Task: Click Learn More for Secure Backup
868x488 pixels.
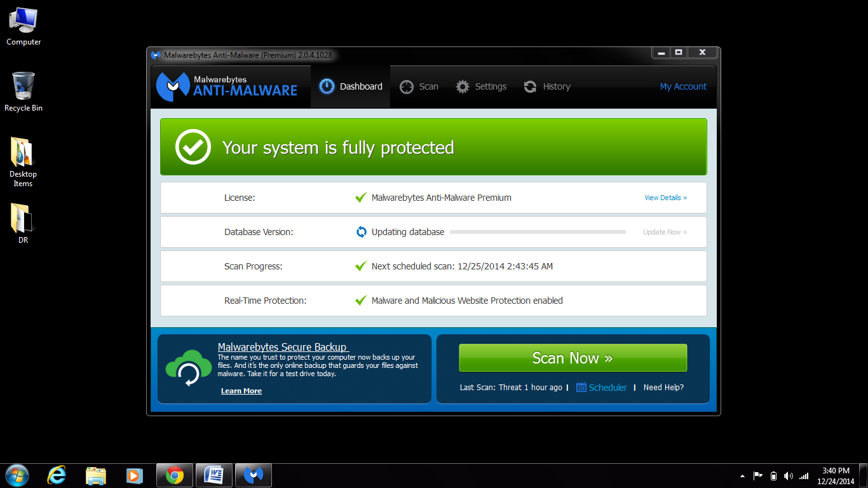Action: [x=241, y=391]
